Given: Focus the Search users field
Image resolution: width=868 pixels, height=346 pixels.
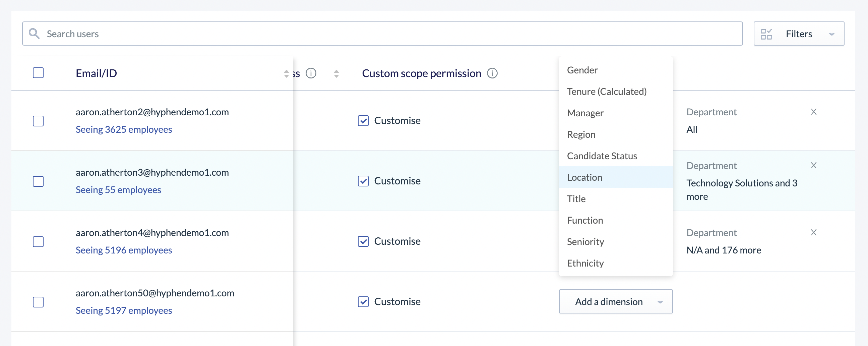Looking at the screenshot, I should (x=382, y=34).
